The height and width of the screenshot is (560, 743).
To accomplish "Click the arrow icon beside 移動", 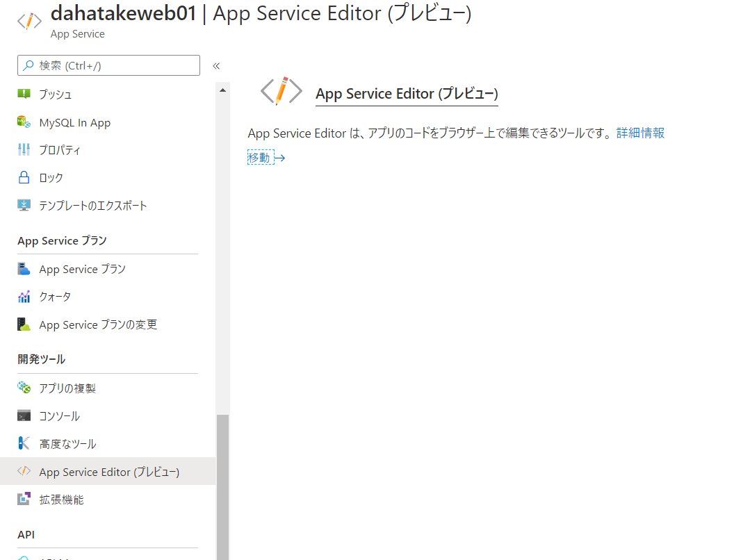I will pos(279,158).
